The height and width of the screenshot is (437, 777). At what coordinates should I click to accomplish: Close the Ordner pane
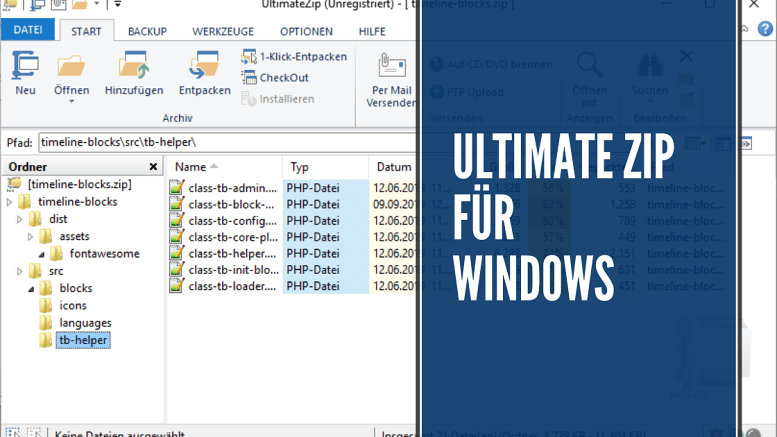coord(153,167)
